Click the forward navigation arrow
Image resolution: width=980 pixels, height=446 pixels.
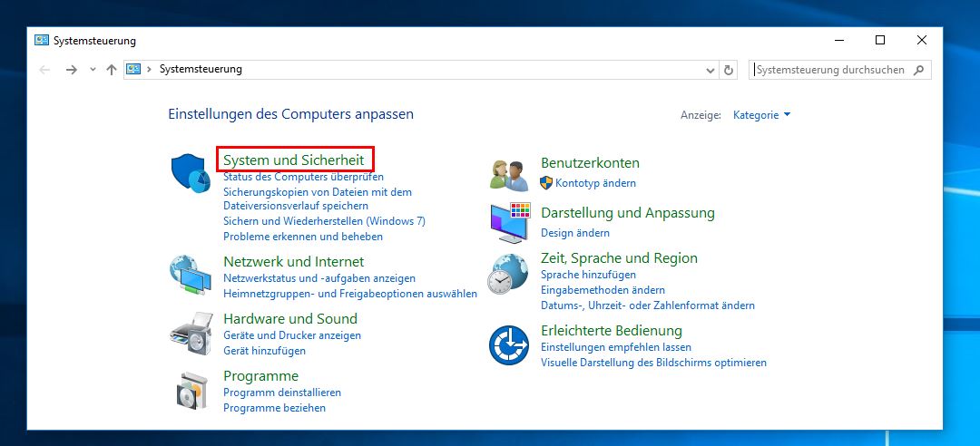(x=72, y=70)
